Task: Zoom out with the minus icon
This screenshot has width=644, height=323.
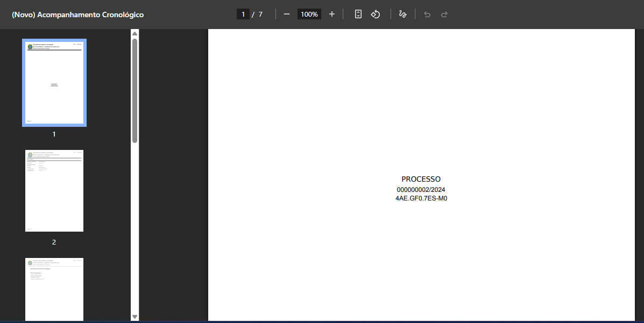Action: (x=287, y=15)
